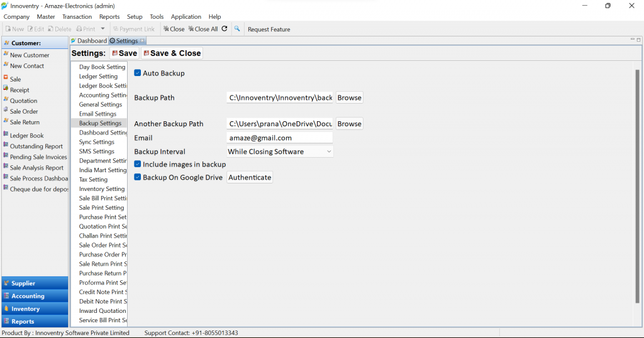Screen dimensions: 644x338
Task: Click Browse next to Backup Path
Action: tap(349, 97)
